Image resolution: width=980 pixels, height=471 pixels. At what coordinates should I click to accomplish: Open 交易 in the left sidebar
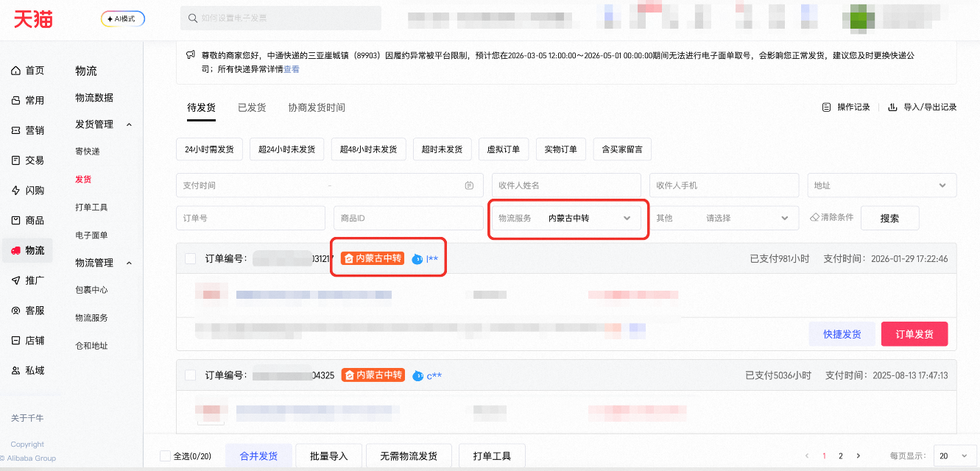pyautogui.click(x=27, y=160)
